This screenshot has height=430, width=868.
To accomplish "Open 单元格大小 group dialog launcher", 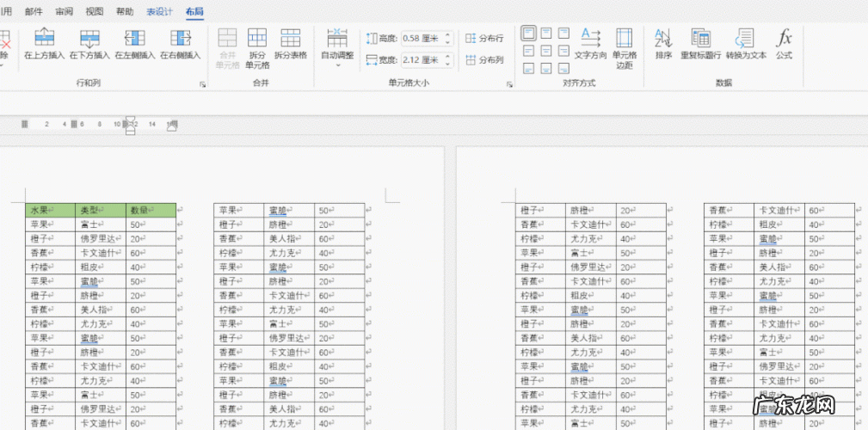I will coord(509,84).
